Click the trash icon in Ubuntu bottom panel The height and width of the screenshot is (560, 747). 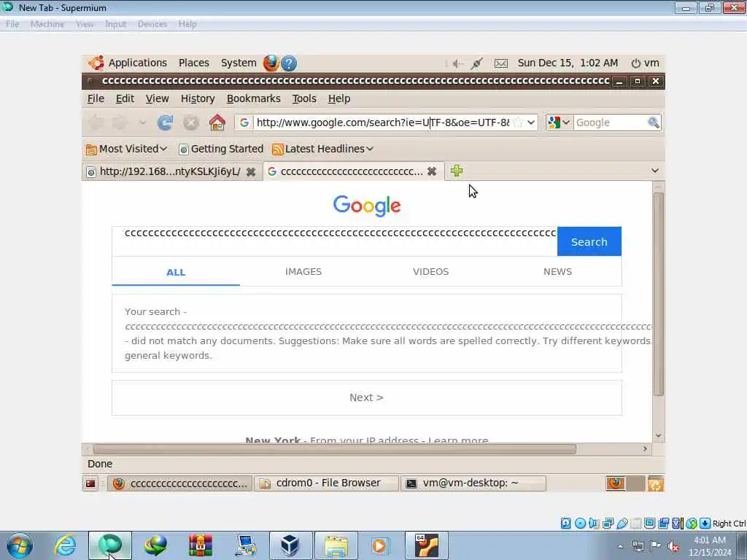click(x=656, y=483)
